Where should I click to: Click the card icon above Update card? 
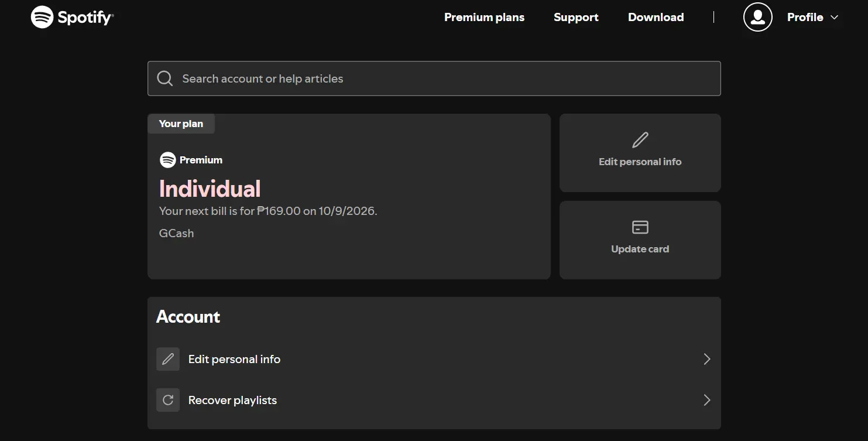coord(640,227)
